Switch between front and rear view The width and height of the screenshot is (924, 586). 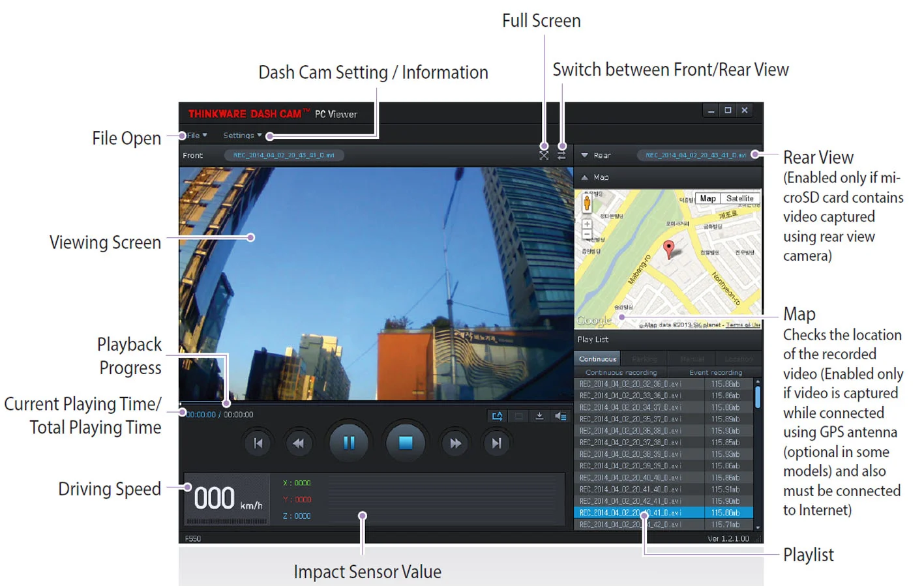[x=561, y=156]
